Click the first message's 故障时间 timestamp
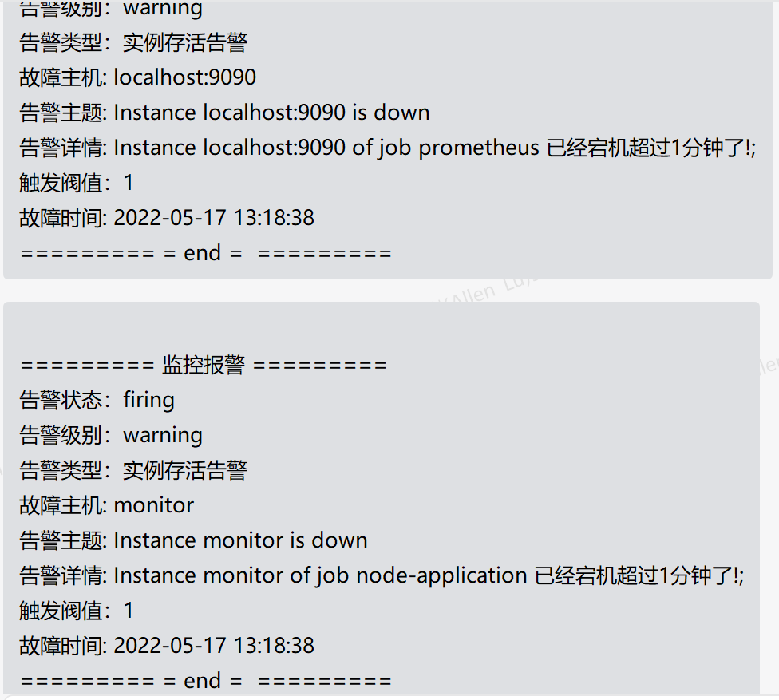This screenshot has height=700, width=779. point(214,218)
